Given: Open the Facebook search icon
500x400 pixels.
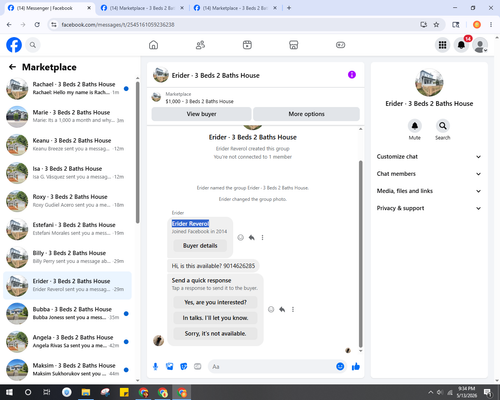Looking at the screenshot, I should click(x=33, y=45).
